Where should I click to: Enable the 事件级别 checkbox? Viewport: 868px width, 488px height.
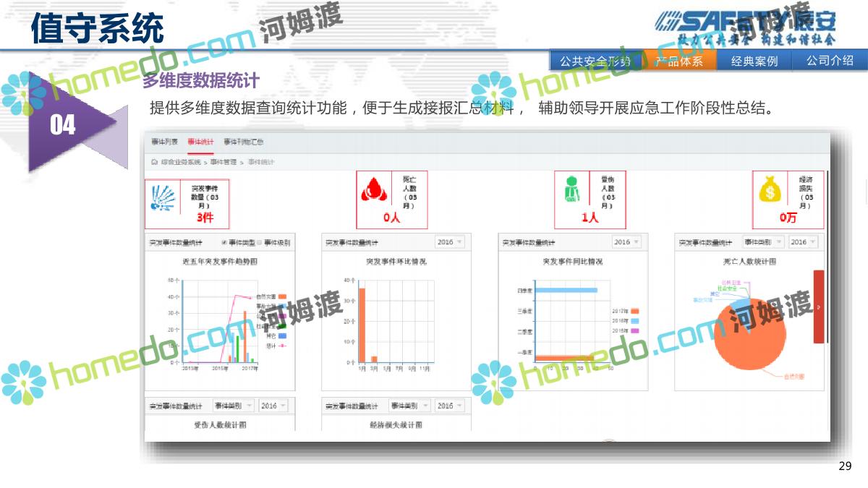(260, 243)
